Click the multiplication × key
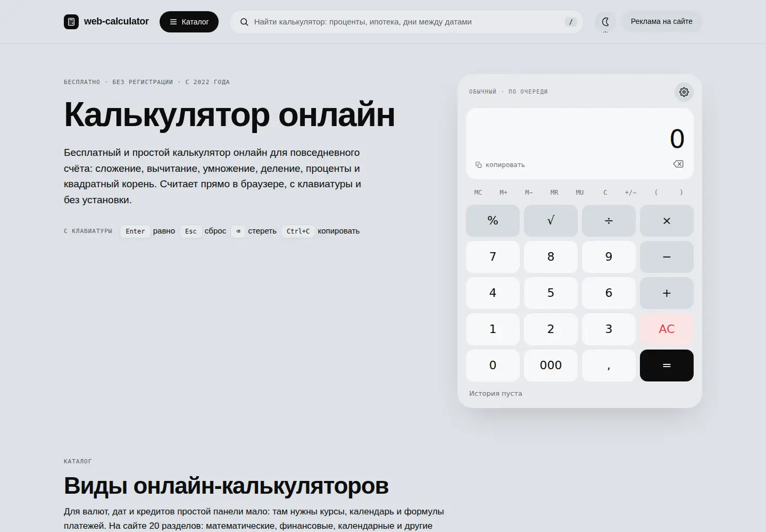The image size is (766, 532). (x=667, y=221)
